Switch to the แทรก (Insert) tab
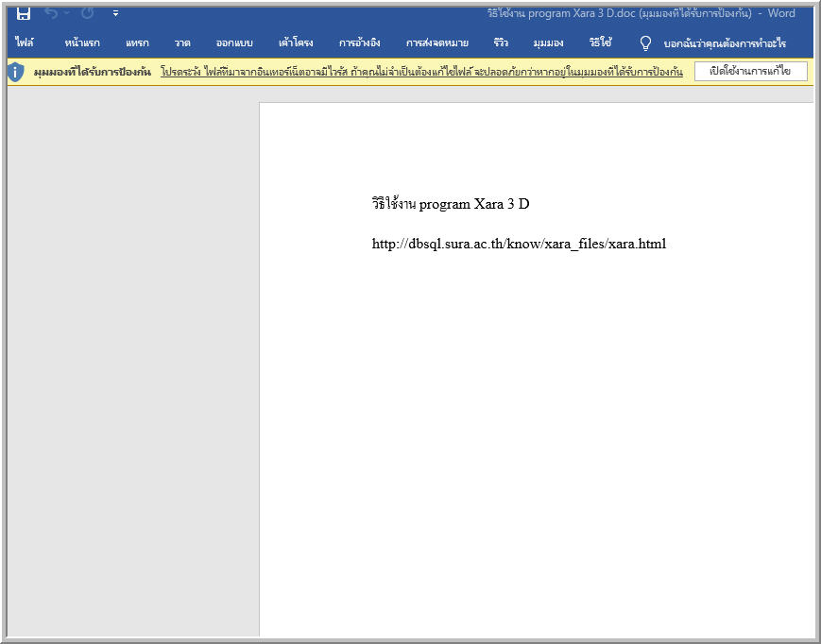Screen dimensions: 821x644 click(x=137, y=42)
